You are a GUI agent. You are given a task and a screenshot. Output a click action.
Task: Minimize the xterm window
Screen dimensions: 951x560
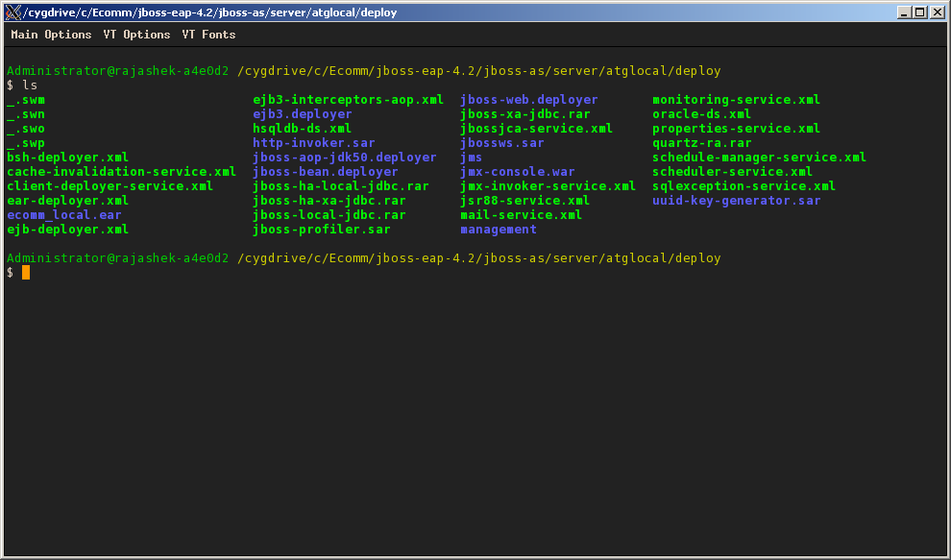click(904, 12)
